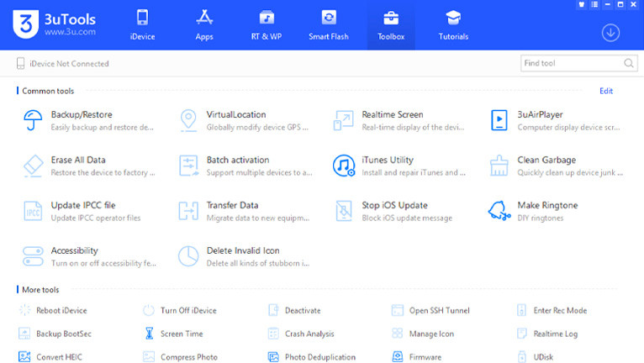The height and width of the screenshot is (363, 644).
Task: Focus the Find tool search field
Action: tap(579, 63)
